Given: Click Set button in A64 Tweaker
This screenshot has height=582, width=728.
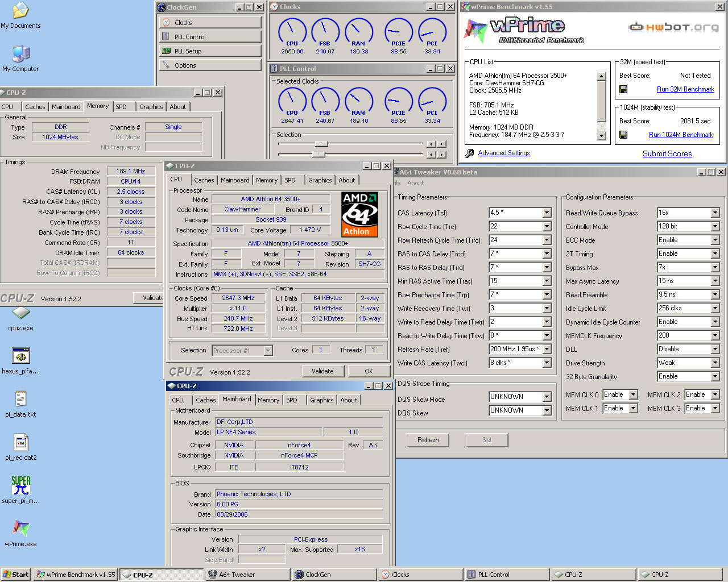Looking at the screenshot, I should [487, 440].
